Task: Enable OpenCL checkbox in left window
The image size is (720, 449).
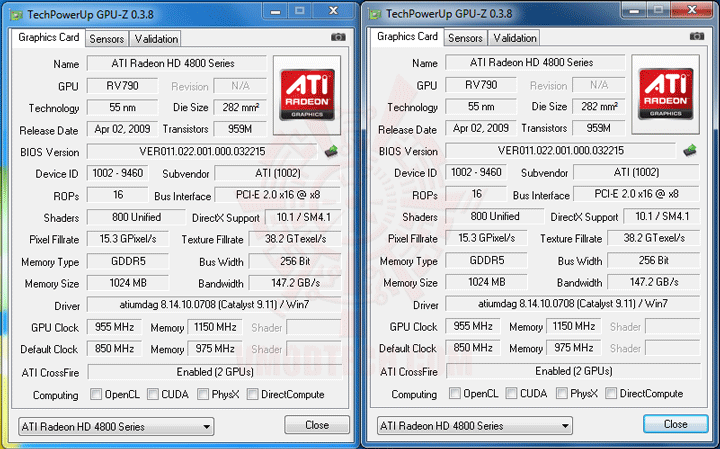Action: [96, 394]
